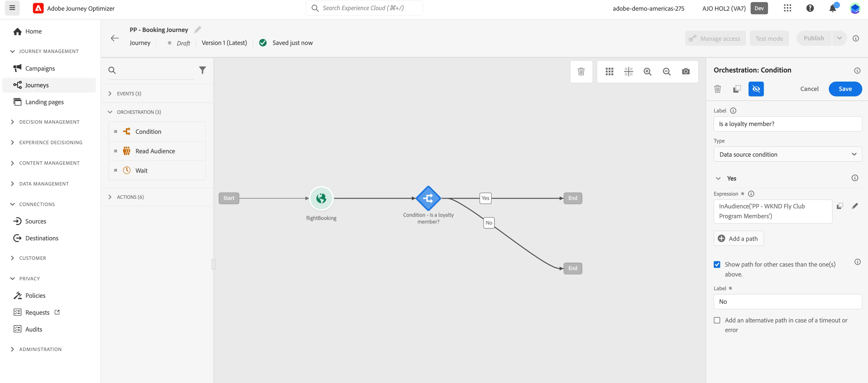The image size is (868, 383).
Task: Open the help question mark icon
Action: [810, 8]
